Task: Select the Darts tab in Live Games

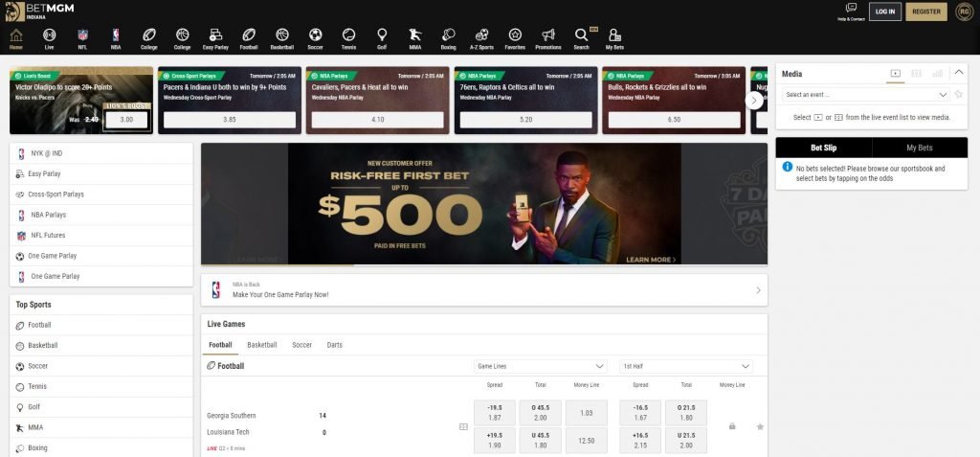Action: pos(334,345)
